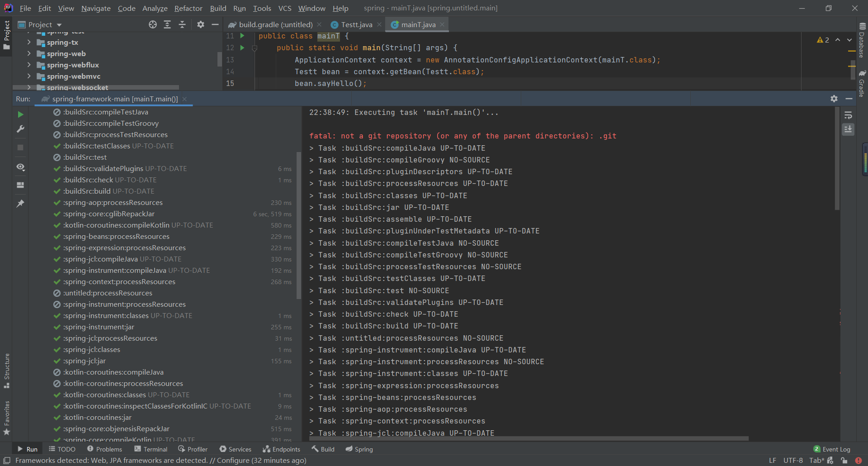This screenshot has height=466, width=868.
Task: Open the Problems tool window
Action: pos(104,449)
